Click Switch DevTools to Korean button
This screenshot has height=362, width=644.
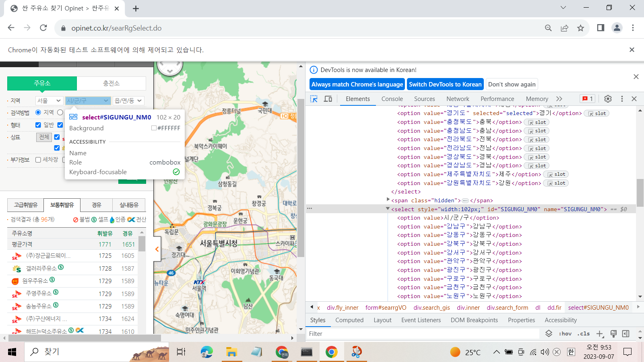[445, 84]
